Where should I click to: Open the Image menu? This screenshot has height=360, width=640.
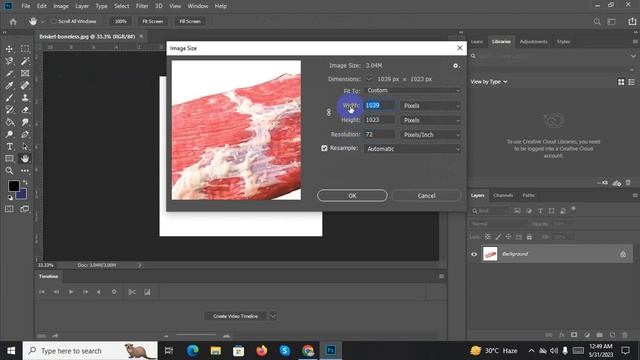pos(61,6)
